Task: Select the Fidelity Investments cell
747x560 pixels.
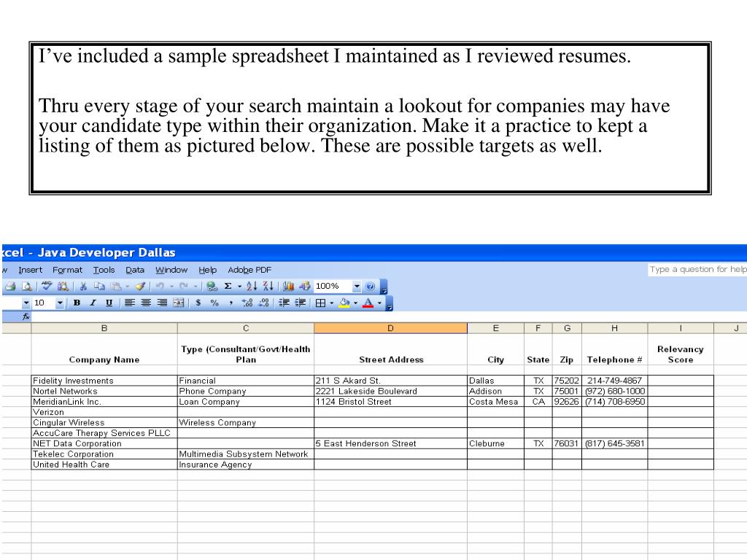Action: click(104, 381)
